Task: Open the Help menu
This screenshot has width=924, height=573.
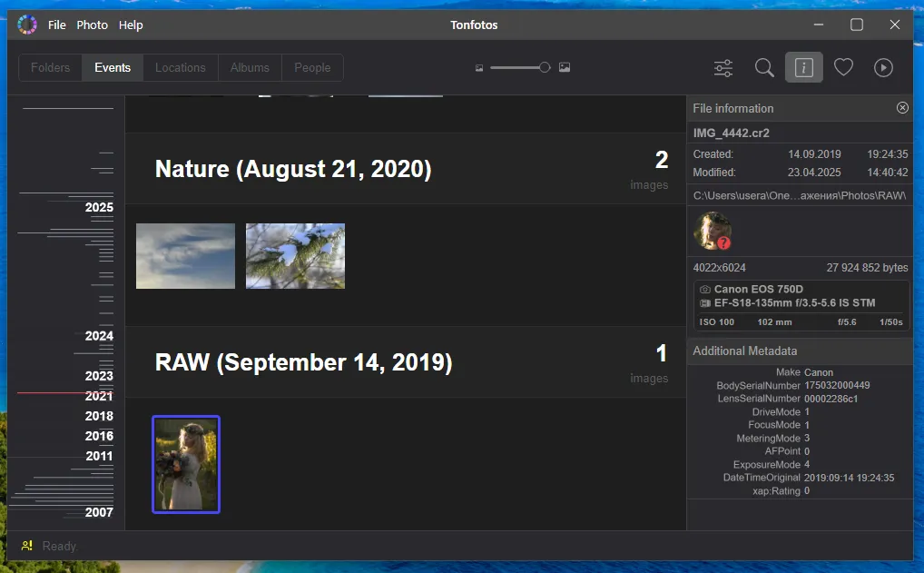Action: tap(130, 25)
